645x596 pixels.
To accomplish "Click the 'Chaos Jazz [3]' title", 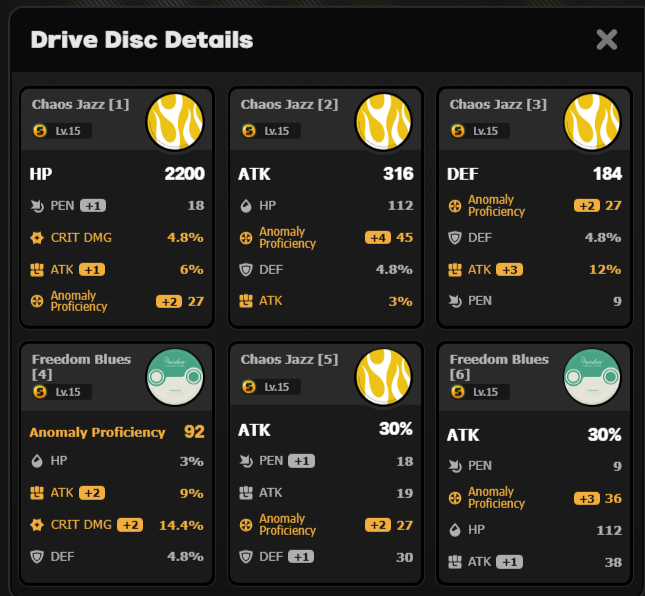I will 498,104.
